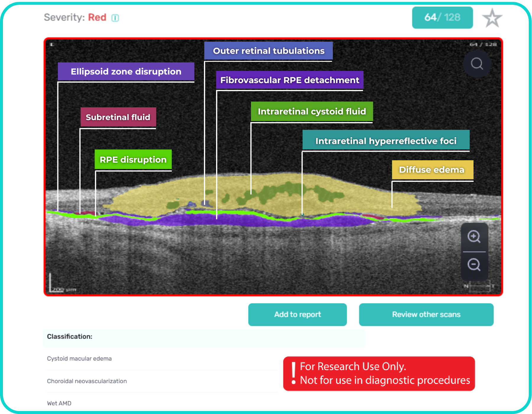Zoom in on the OCT scan
Image resolution: width=532 pixels, height=414 pixels.
[x=474, y=237]
